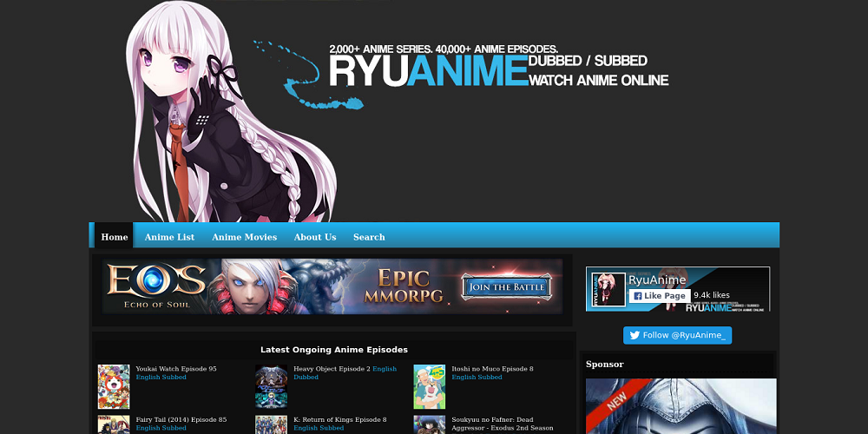
Task: Open the RyuAnime Facebook page title
Action: [x=657, y=280]
